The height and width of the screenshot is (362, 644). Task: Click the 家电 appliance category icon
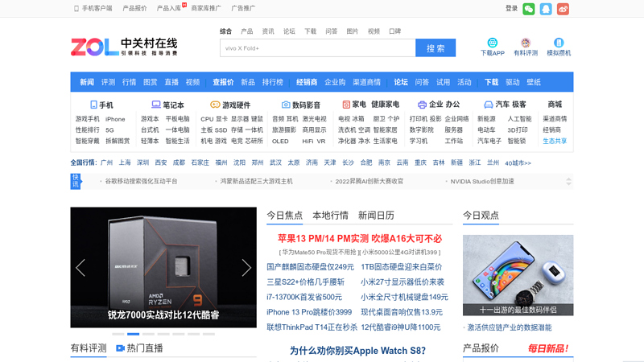pos(346,105)
